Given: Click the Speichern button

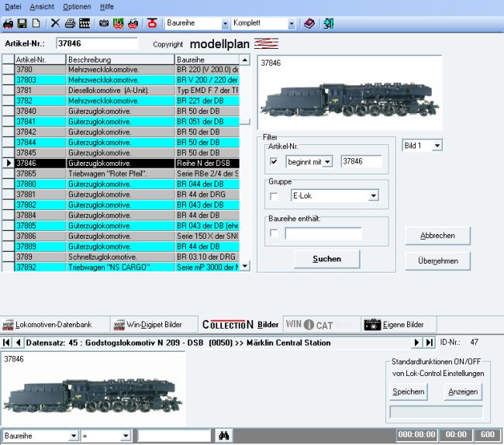Looking at the screenshot, I should (408, 392).
